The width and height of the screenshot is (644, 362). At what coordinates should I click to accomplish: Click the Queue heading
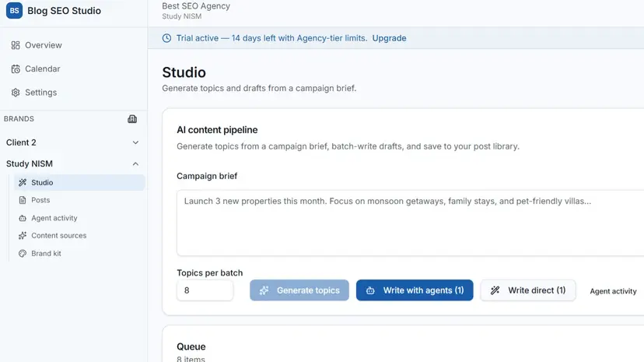tap(191, 346)
